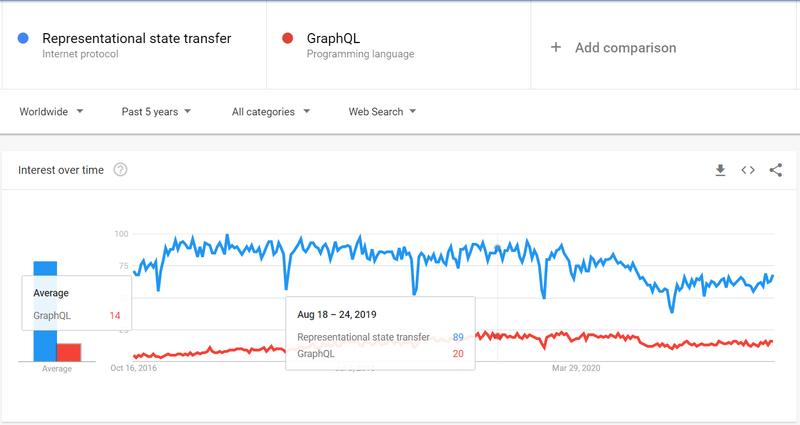Edit the GraphQL search term
The image size is (800, 425).
coord(333,38)
